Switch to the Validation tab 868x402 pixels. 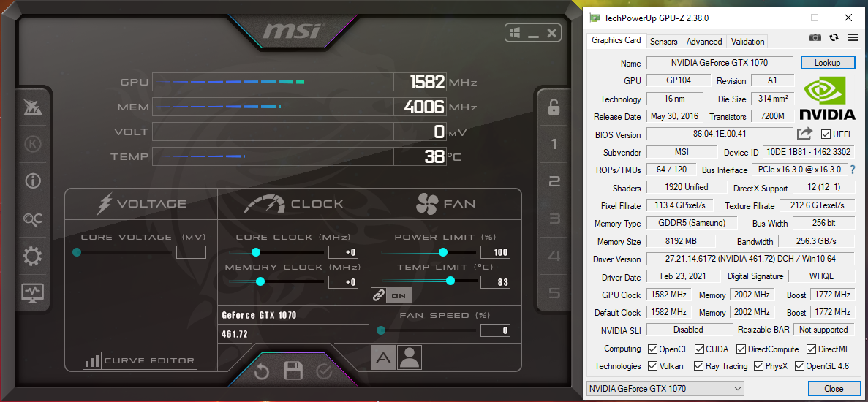[x=747, y=42]
